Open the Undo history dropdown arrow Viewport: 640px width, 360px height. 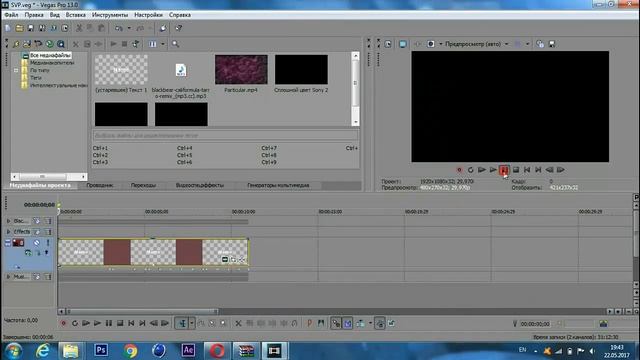129,28
